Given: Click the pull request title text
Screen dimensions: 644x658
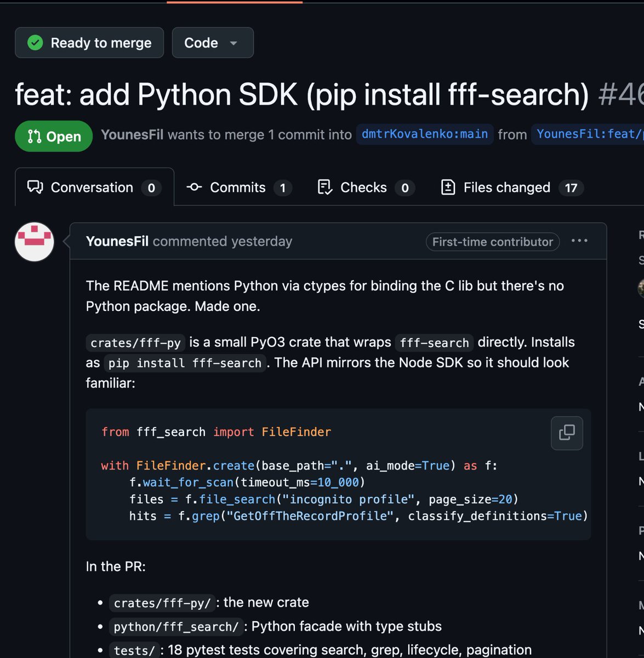Looking at the screenshot, I should coord(302,94).
